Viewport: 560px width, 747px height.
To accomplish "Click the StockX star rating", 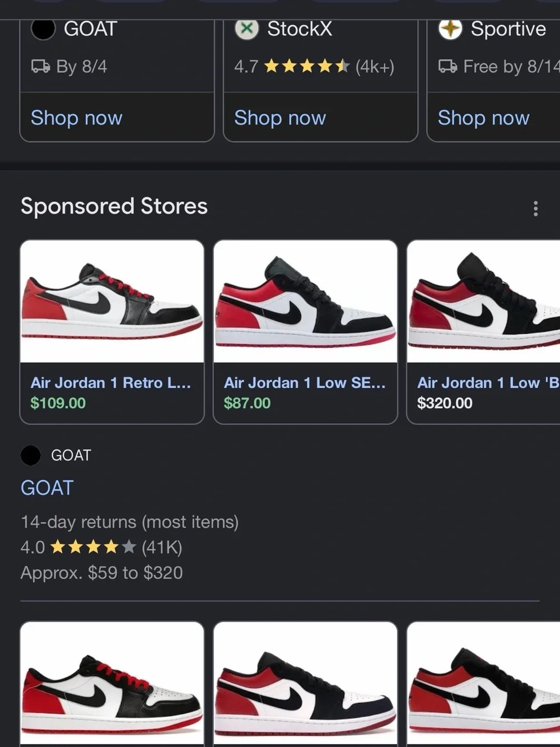I will pyautogui.click(x=307, y=67).
